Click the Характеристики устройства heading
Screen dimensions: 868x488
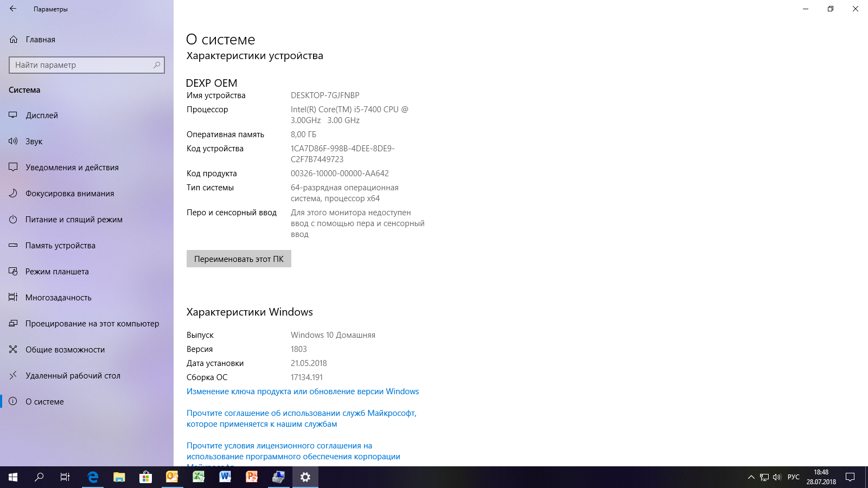tap(255, 56)
